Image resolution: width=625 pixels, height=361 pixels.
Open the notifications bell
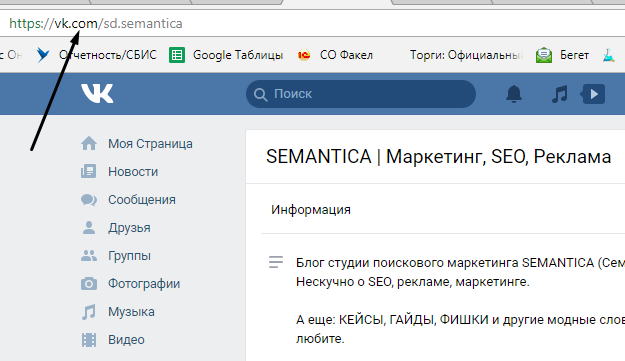coord(514,94)
